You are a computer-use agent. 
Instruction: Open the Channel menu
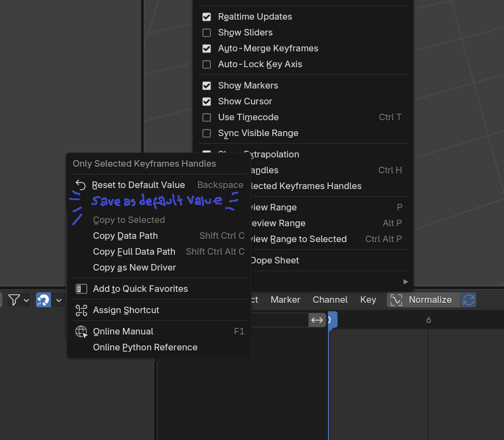click(330, 300)
